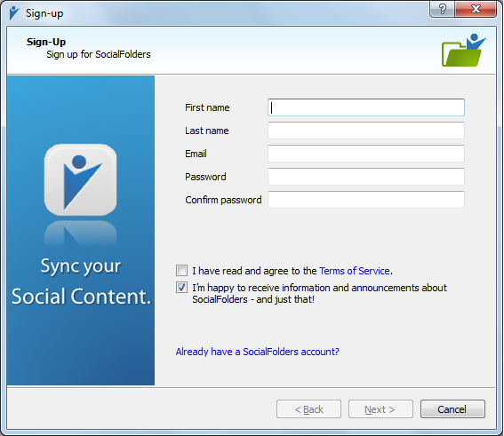
Task: Focus the First name field
Action: click(x=366, y=107)
